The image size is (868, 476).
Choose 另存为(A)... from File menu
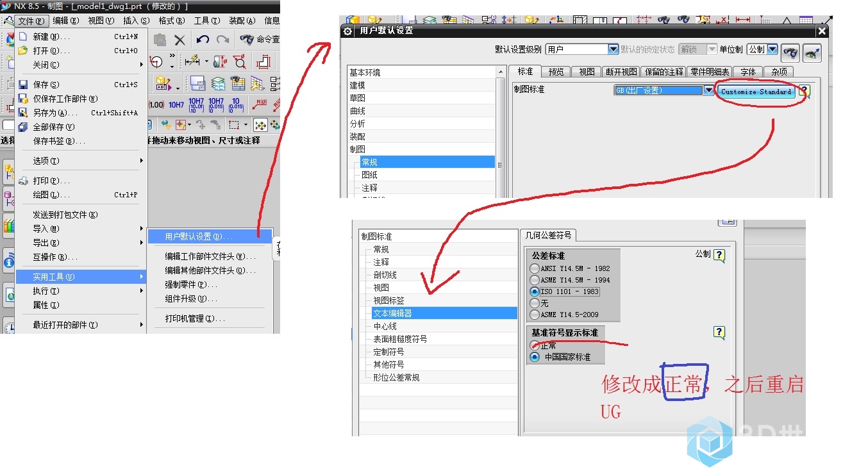[81, 113]
